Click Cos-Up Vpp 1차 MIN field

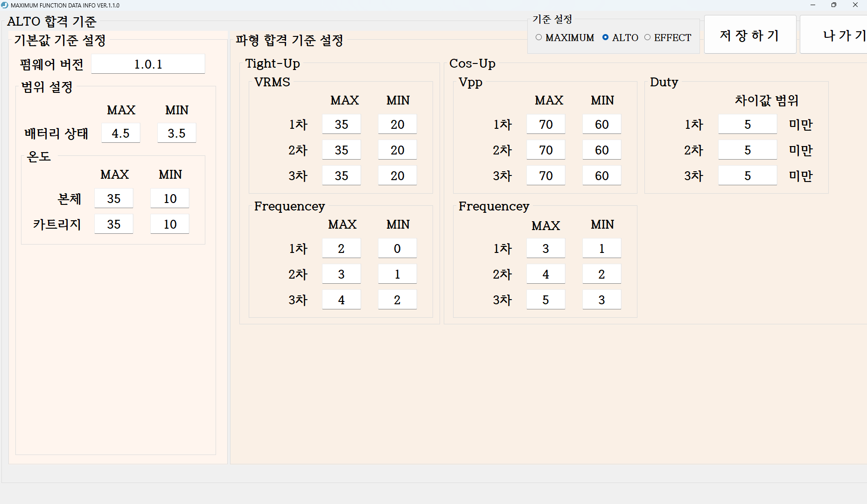click(x=601, y=125)
